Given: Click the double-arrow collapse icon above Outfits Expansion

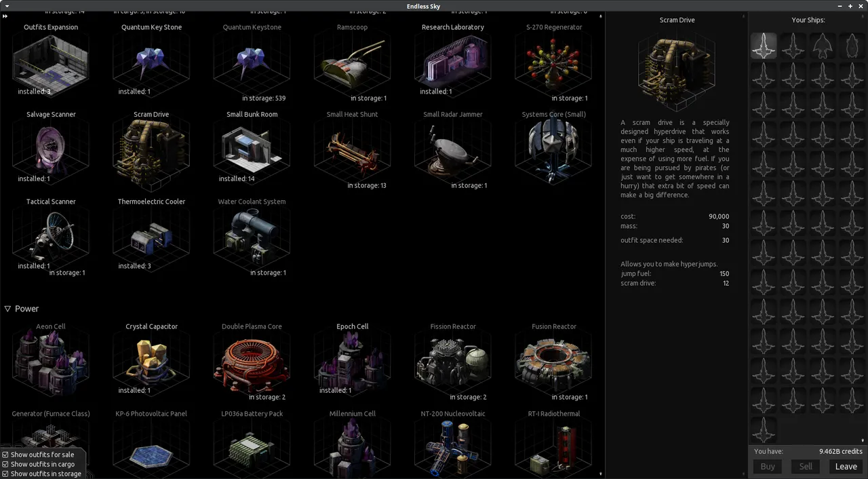Looking at the screenshot, I should [5, 16].
